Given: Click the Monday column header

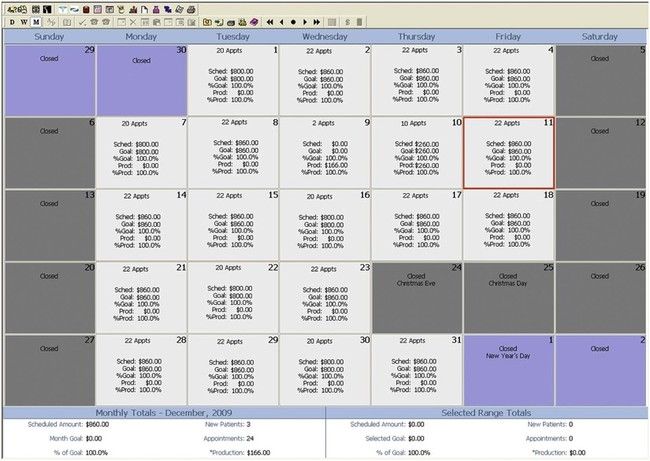Looking at the screenshot, I should click(141, 36).
